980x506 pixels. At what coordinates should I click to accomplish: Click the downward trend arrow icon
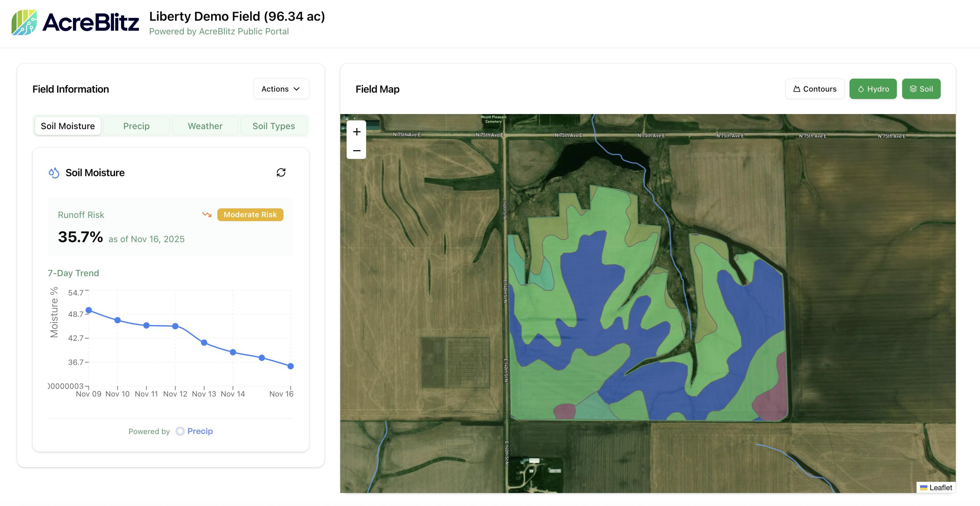pos(207,215)
